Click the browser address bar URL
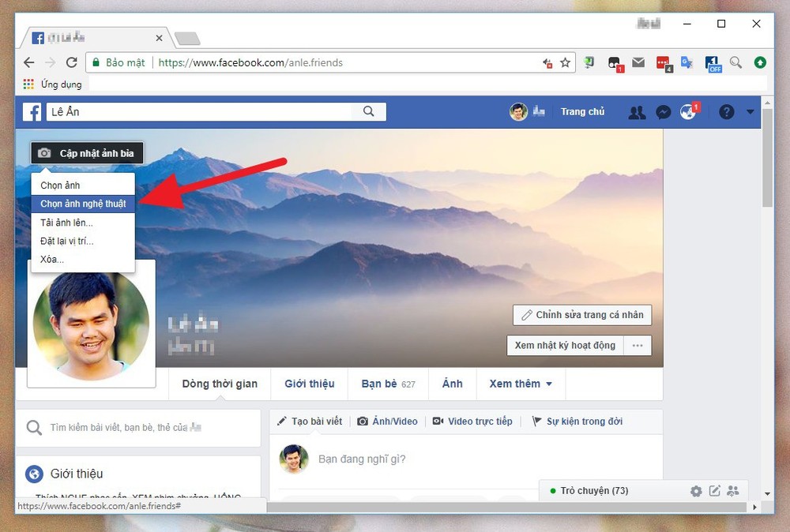Viewport: 790px width, 532px height. click(x=250, y=62)
